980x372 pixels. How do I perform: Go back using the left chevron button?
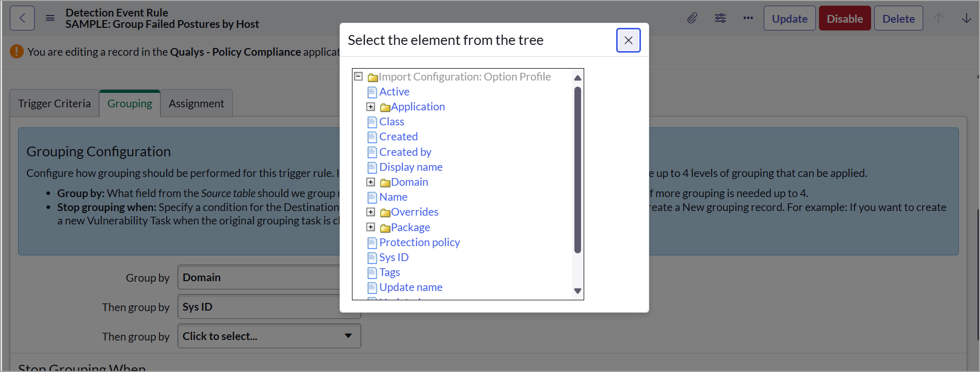click(22, 19)
